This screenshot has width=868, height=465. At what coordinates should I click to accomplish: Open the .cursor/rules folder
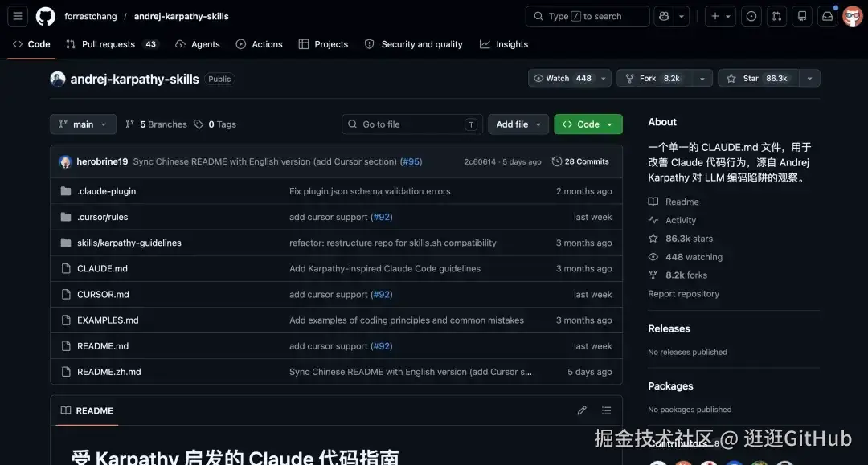tap(102, 217)
